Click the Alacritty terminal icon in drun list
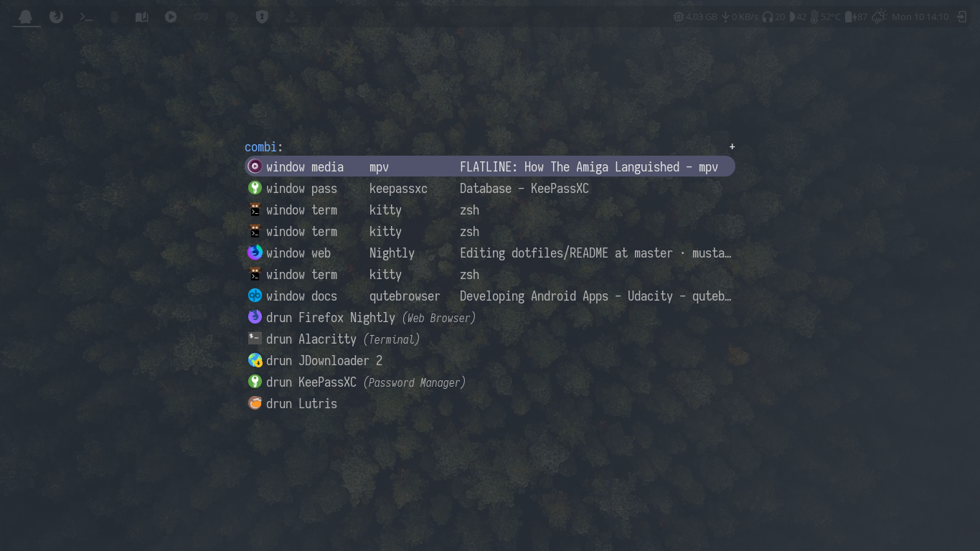This screenshot has width=980, height=551. click(255, 339)
